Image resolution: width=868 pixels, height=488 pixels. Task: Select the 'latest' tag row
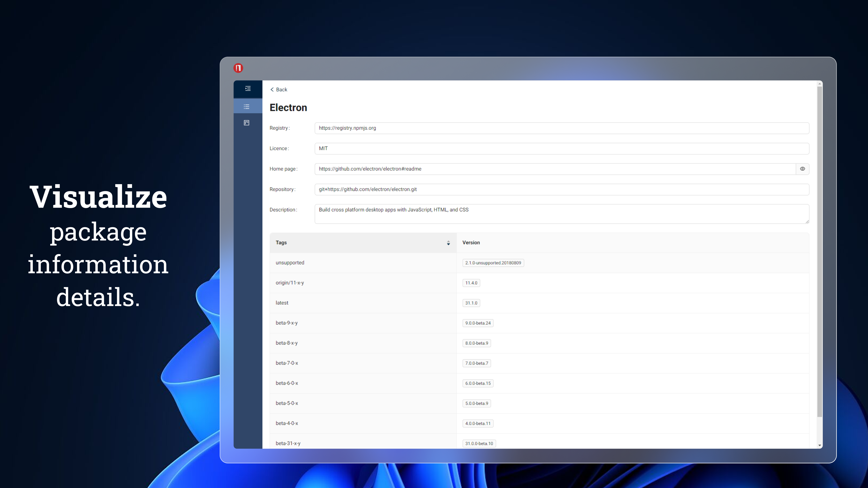point(539,303)
